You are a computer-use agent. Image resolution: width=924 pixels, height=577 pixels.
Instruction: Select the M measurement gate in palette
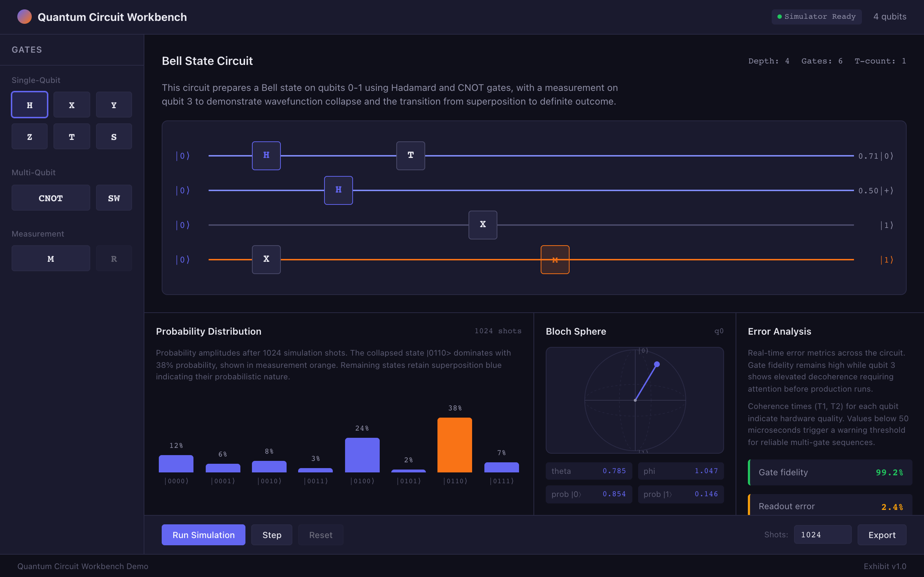point(51,259)
